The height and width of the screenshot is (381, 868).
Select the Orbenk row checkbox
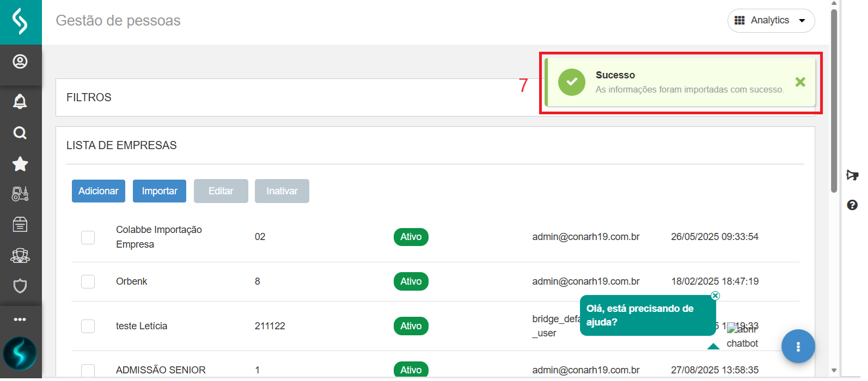pyautogui.click(x=88, y=281)
